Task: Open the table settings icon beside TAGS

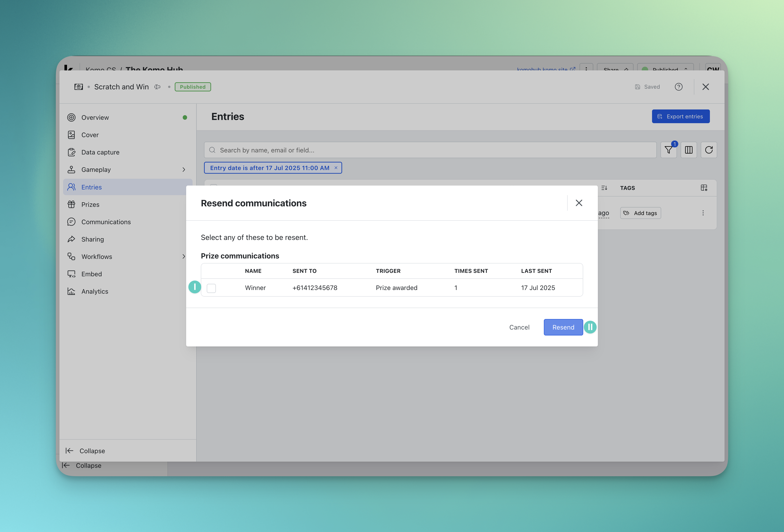Action: [x=704, y=188]
